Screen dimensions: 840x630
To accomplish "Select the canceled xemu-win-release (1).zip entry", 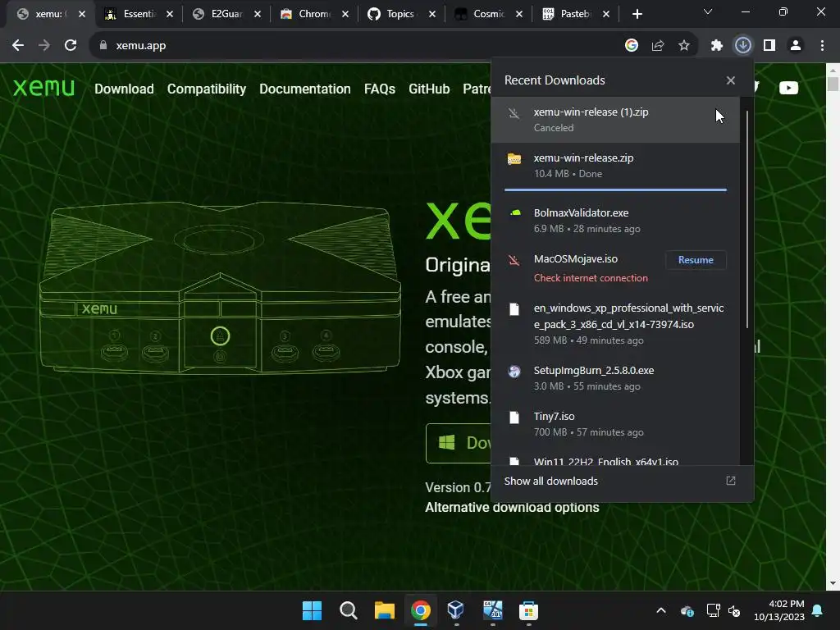I will (615, 120).
